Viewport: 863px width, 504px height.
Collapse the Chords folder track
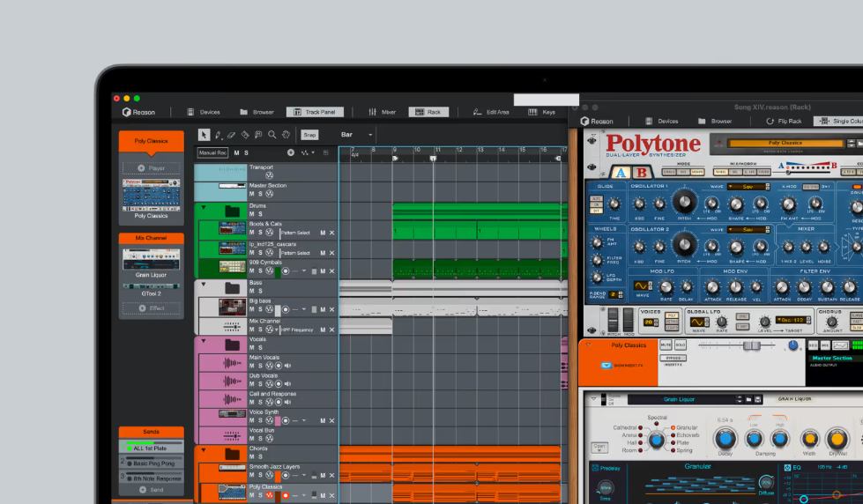coord(204,450)
